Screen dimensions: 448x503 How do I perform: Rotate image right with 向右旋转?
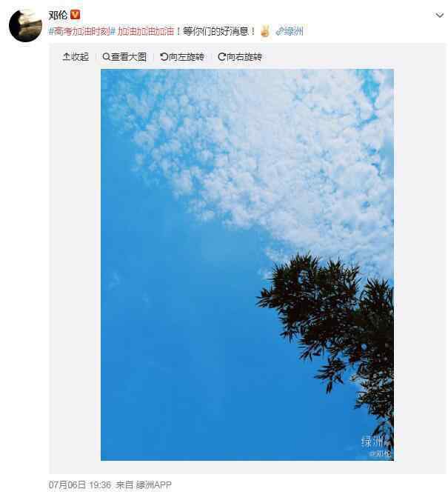click(240, 57)
